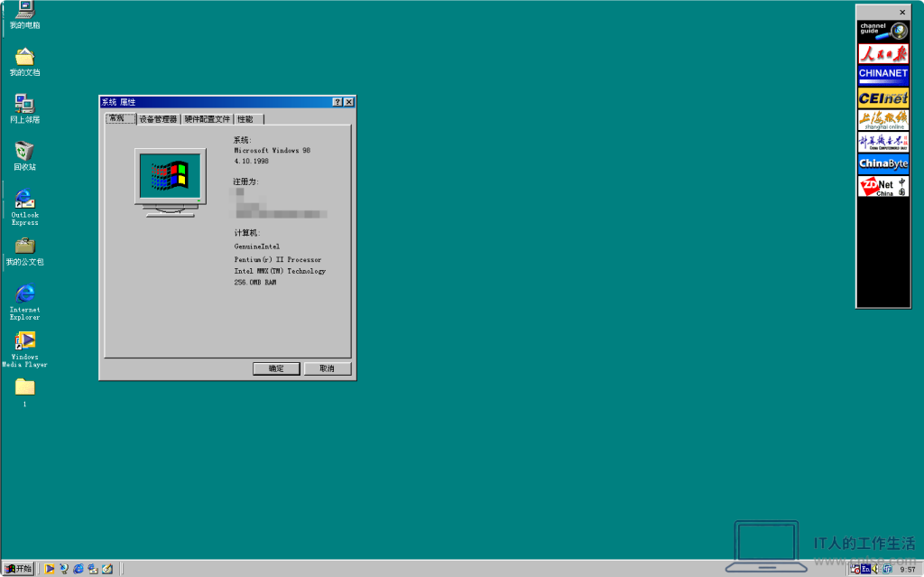Click the Task Scheduler tray icon
Viewport: 924px width, 577px height.
click(855, 570)
